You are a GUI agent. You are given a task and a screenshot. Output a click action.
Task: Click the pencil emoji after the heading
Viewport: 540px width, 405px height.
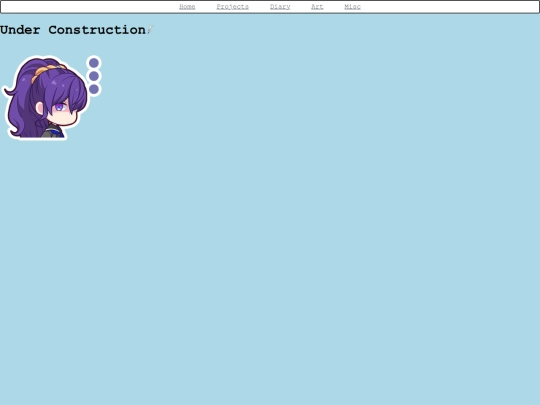150,30
